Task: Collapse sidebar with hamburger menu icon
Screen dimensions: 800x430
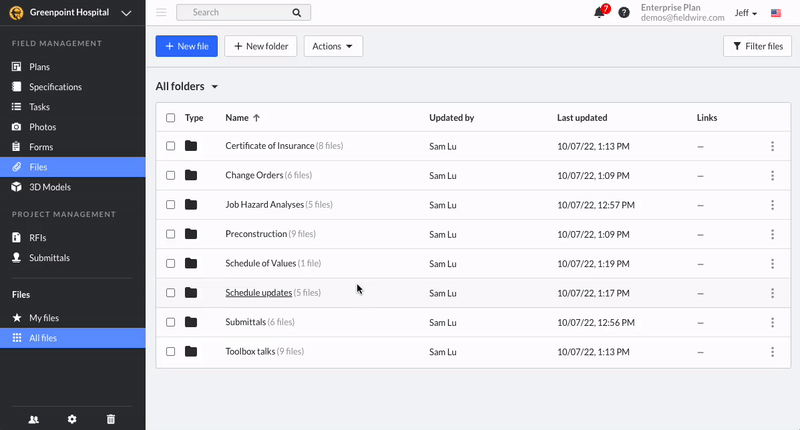Action: 161,13
